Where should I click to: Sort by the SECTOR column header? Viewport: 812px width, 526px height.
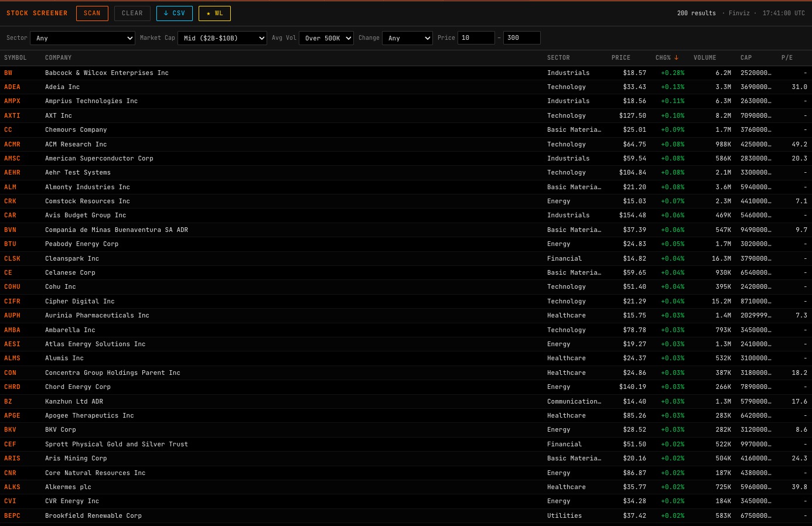click(x=558, y=58)
